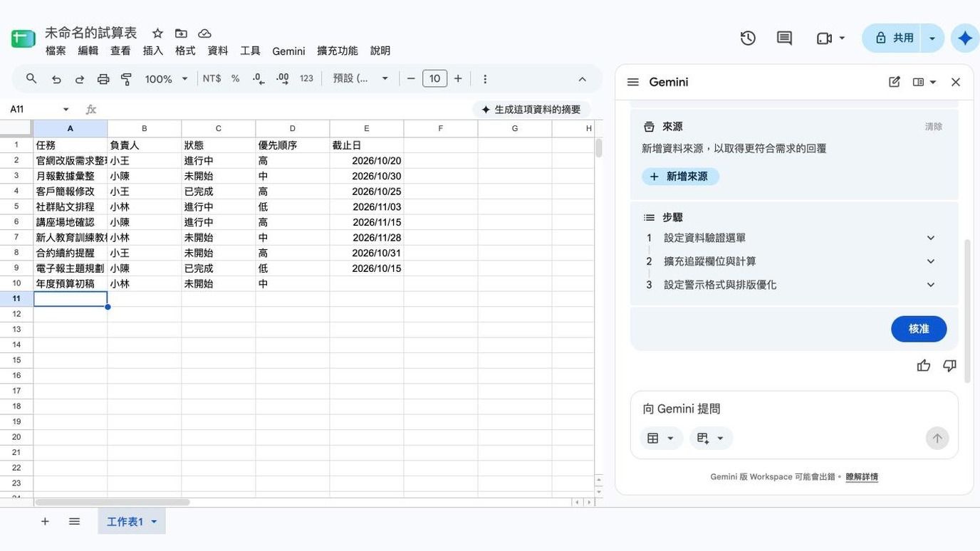Image resolution: width=980 pixels, height=551 pixels.
Task: Open the 瞭解詳情 link
Action: click(x=862, y=477)
